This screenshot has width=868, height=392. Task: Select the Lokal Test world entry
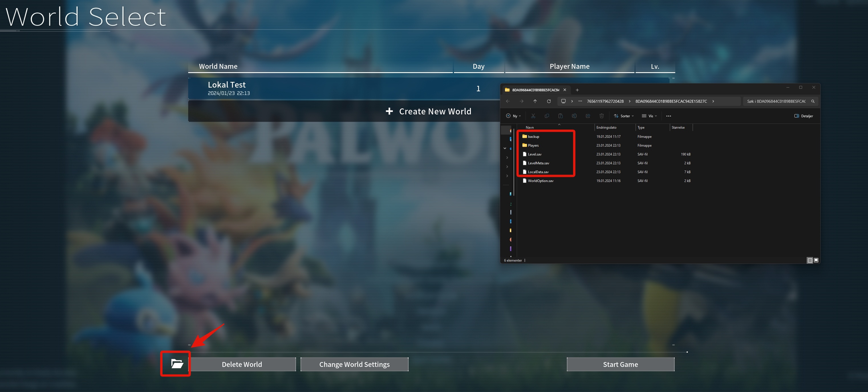[x=344, y=88]
